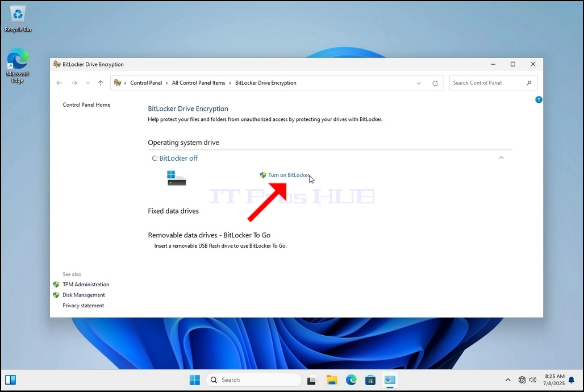Screen dimensions: 584x392
Task: Open the Recycle Bin desktop icon
Action: (18, 19)
